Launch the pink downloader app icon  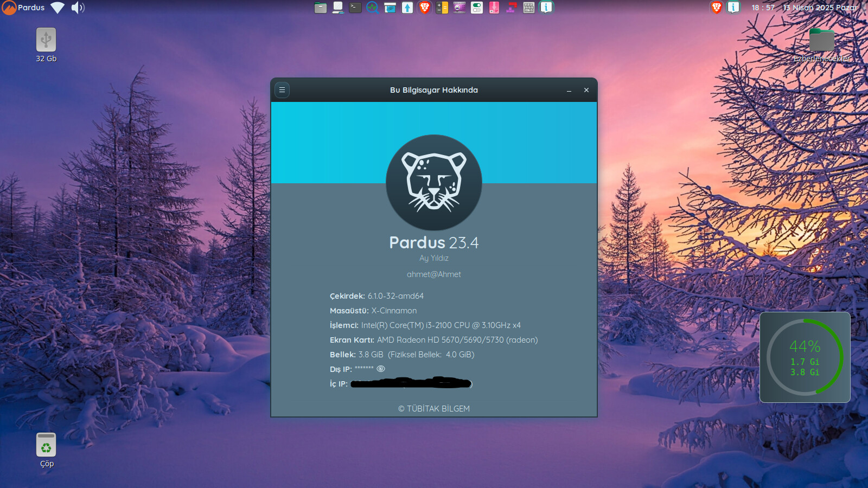click(x=494, y=8)
